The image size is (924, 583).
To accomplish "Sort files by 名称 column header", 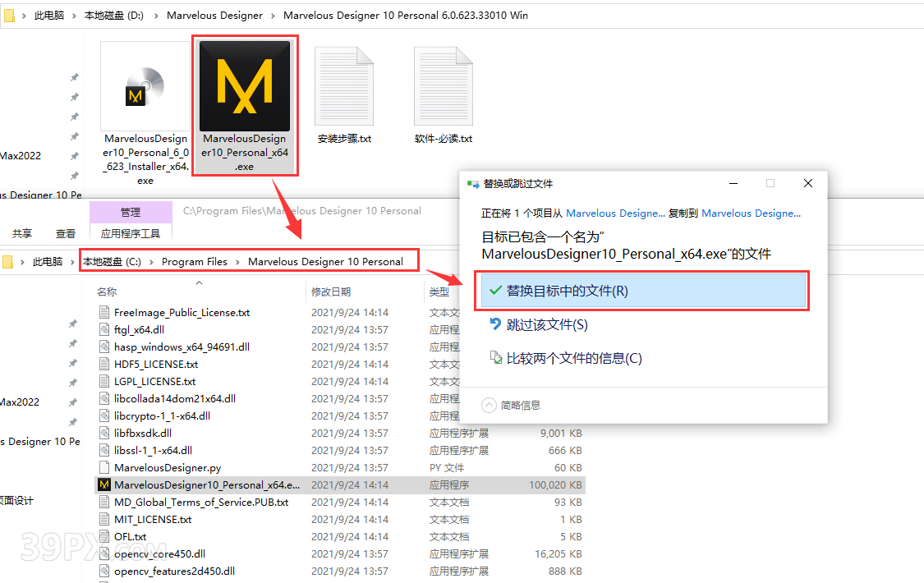I will click(107, 291).
